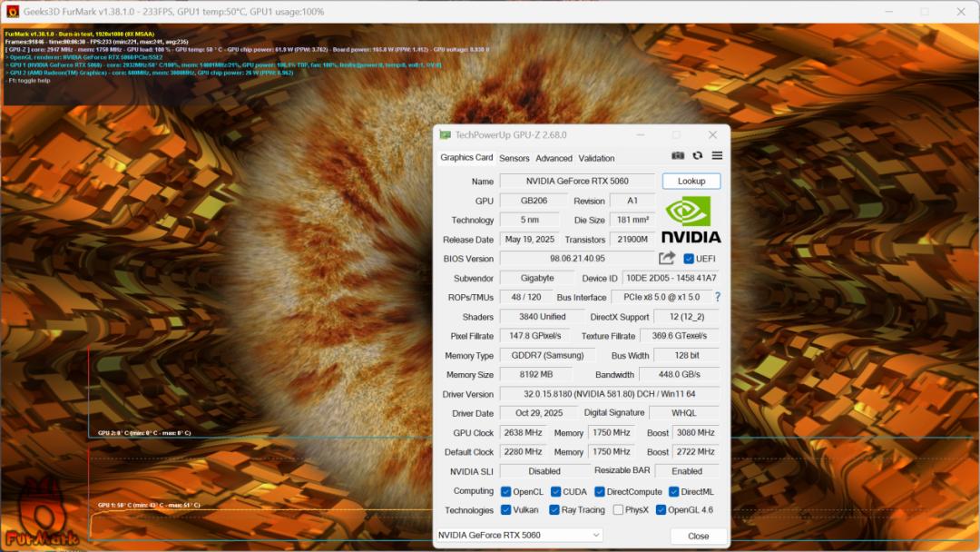Viewport: 980px width, 552px height.
Task: Click the Die Size value 181 mm²
Action: click(x=632, y=220)
